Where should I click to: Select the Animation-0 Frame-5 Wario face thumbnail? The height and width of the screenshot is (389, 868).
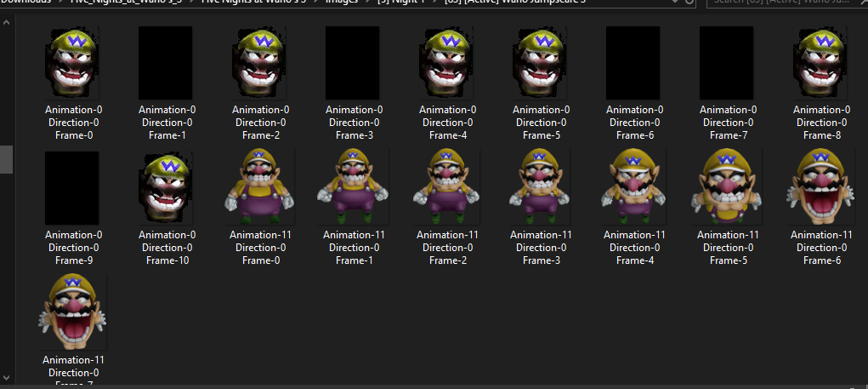click(540, 63)
